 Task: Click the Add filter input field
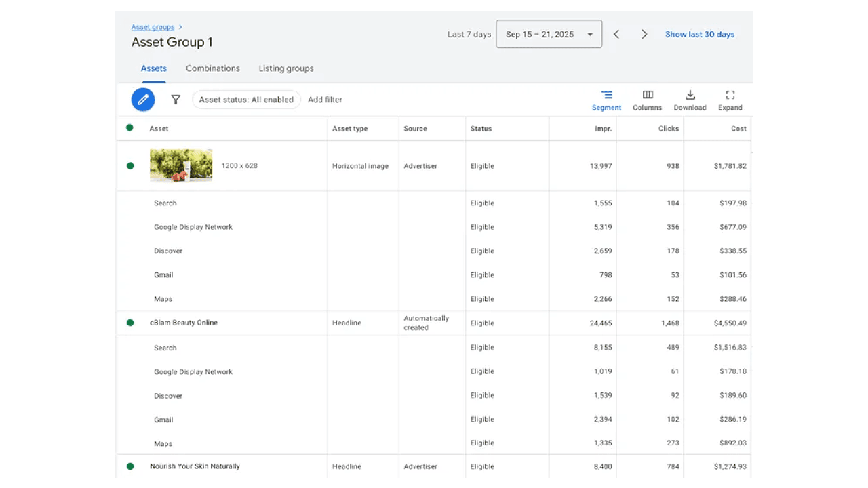(x=325, y=100)
